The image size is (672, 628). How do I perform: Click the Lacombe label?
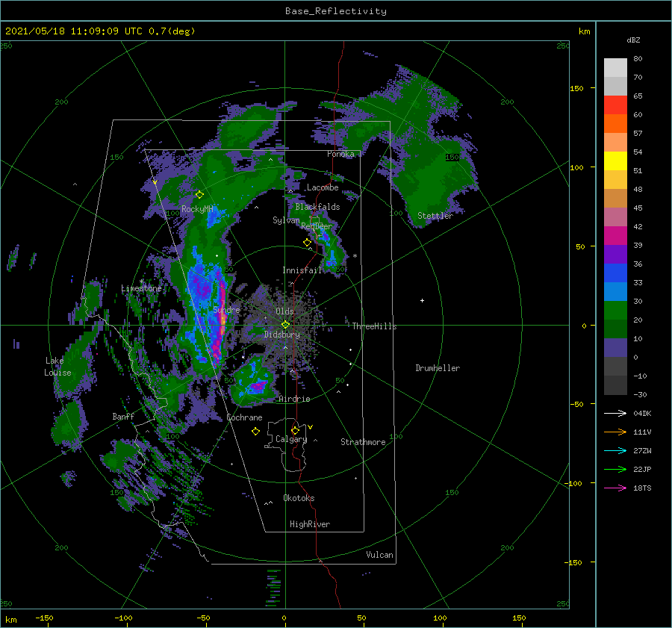[323, 187]
